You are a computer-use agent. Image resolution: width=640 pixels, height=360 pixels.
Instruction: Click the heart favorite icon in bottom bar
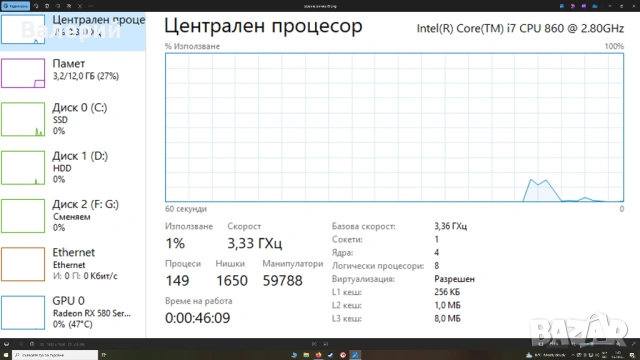[x=21, y=344]
